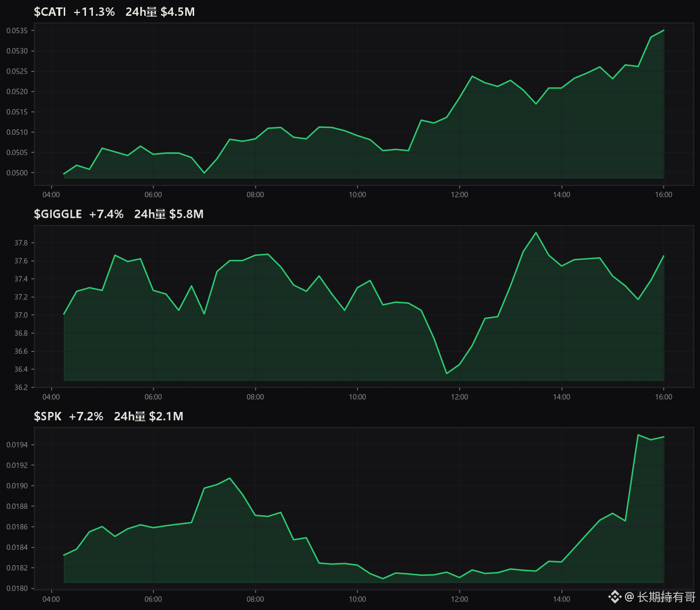Click the 0.0182 price axis label
This screenshot has width=700, height=610.
pyautogui.click(x=17, y=568)
